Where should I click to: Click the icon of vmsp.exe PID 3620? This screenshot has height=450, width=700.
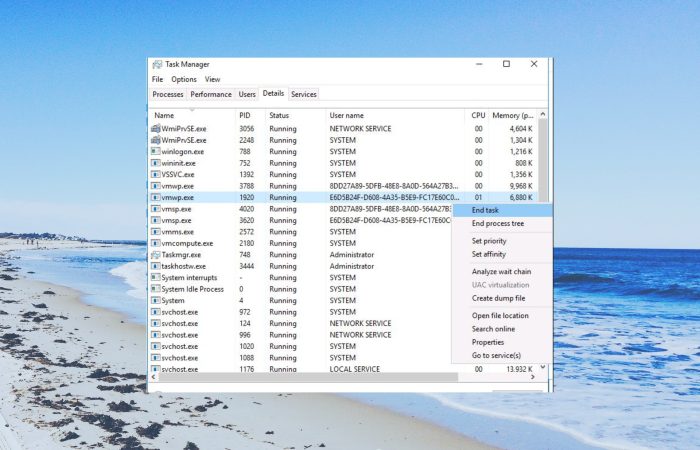click(155, 220)
